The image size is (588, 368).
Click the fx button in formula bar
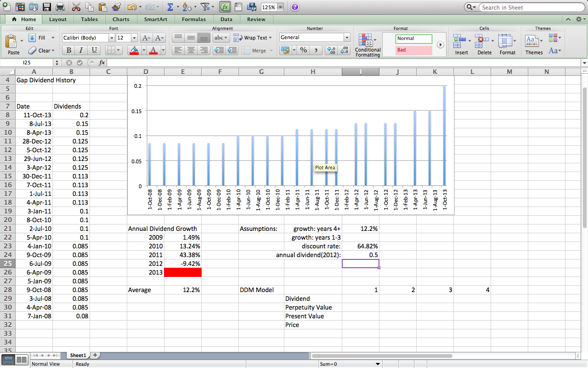pyautogui.click(x=102, y=63)
